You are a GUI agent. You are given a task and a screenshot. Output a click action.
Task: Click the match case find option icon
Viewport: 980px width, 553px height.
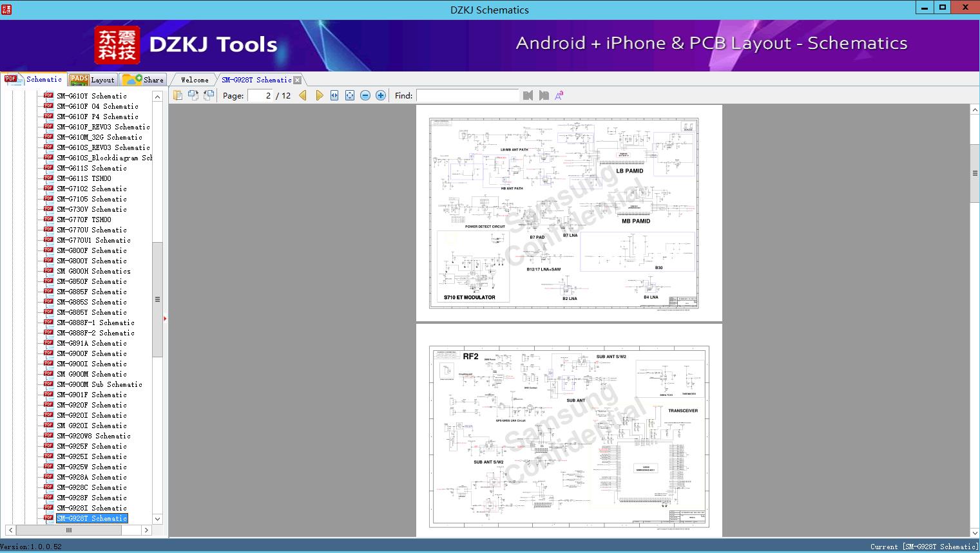tap(559, 95)
